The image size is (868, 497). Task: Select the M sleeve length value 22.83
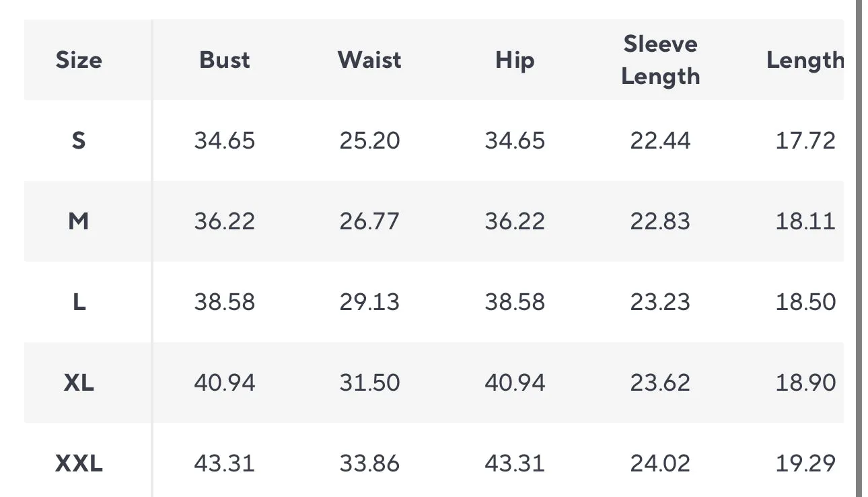660,221
